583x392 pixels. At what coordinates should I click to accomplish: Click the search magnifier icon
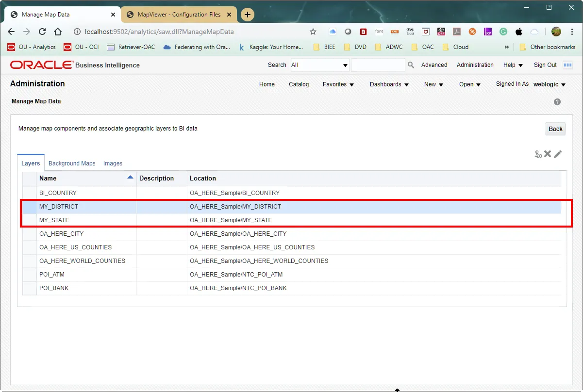coord(411,65)
